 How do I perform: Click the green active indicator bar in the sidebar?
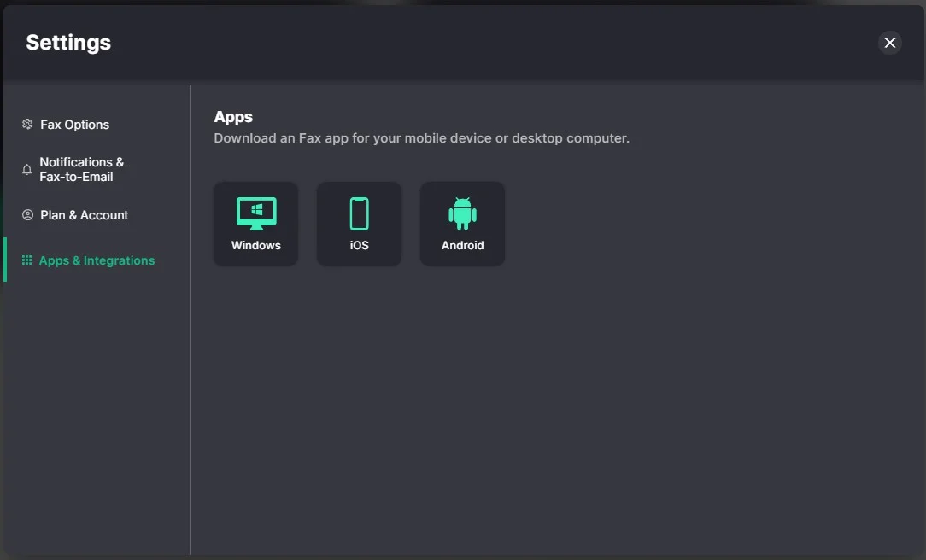tap(5, 260)
